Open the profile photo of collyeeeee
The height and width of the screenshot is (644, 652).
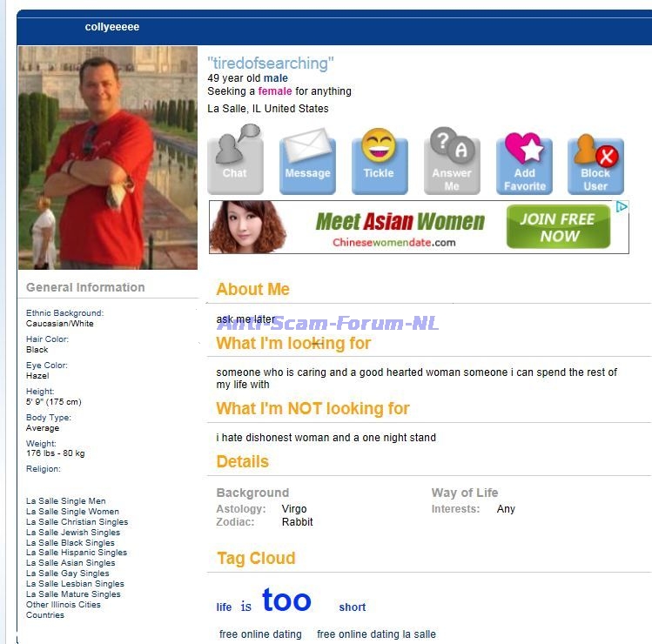(108, 158)
